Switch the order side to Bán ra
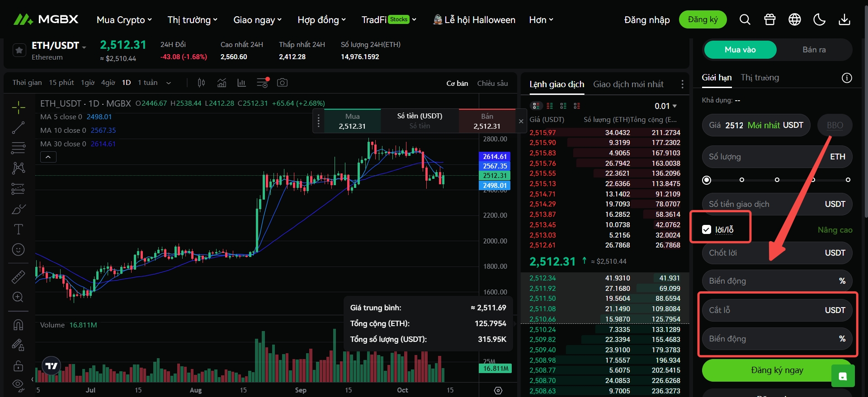The height and width of the screenshot is (397, 868). pos(814,50)
